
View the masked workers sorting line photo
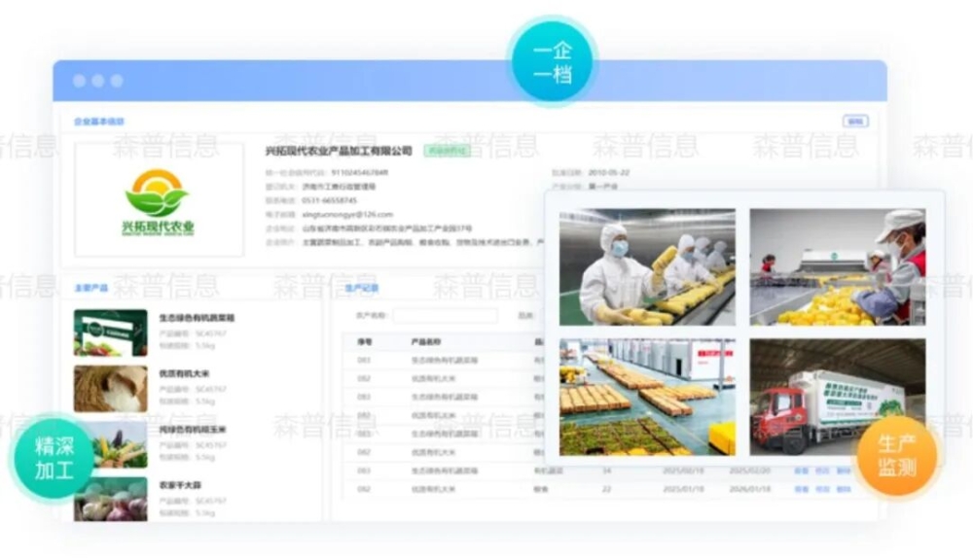[x=837, y=266]
